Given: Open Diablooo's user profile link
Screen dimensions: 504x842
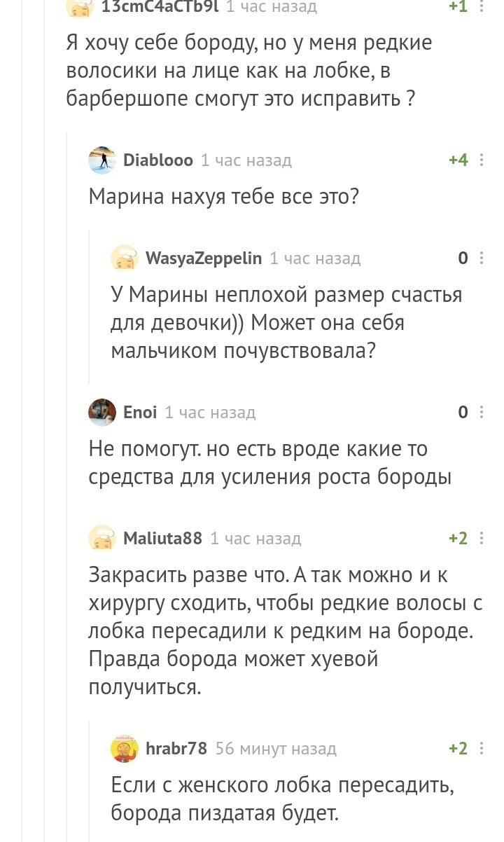Looking at the screenshot, I should point(158,160).
